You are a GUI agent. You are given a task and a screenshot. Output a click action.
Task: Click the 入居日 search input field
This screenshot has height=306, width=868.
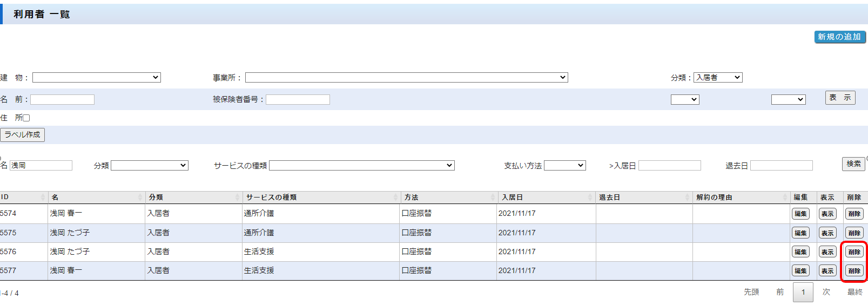tap(669, 166)
